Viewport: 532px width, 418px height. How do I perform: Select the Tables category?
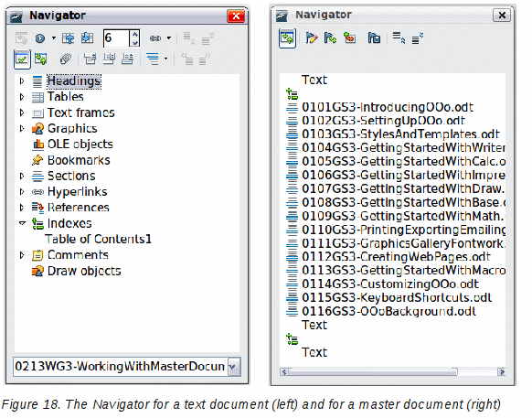[66, 97]
